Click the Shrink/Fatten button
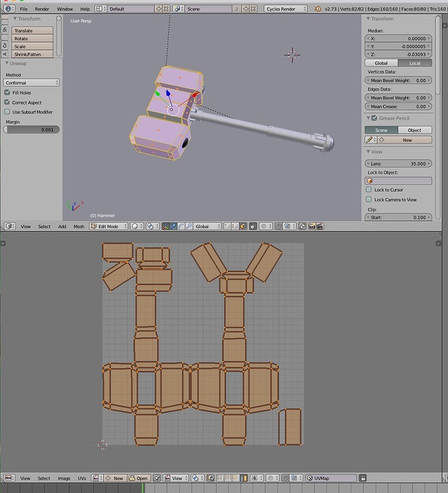This screenshot has width=448, height=493. [32, 54]
